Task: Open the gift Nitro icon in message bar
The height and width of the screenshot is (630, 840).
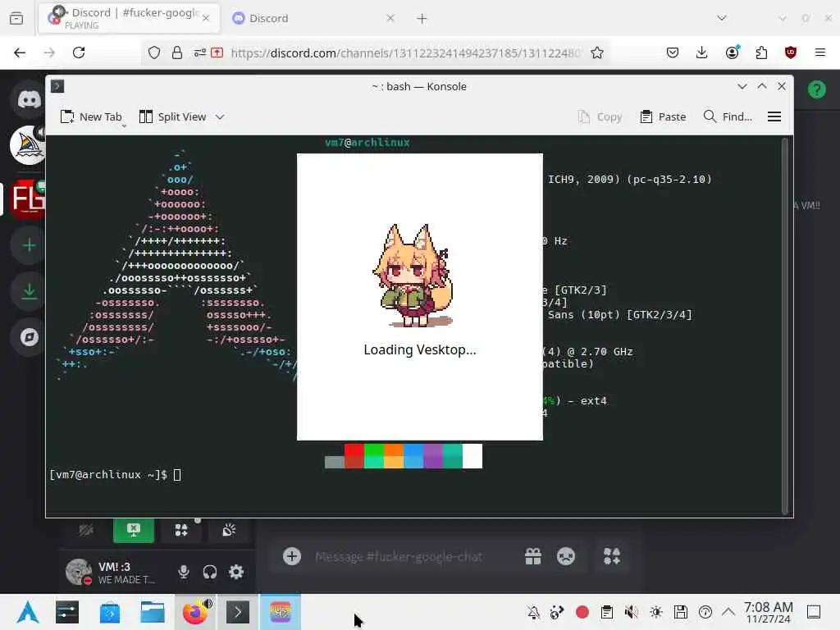Action: (532, 557)
